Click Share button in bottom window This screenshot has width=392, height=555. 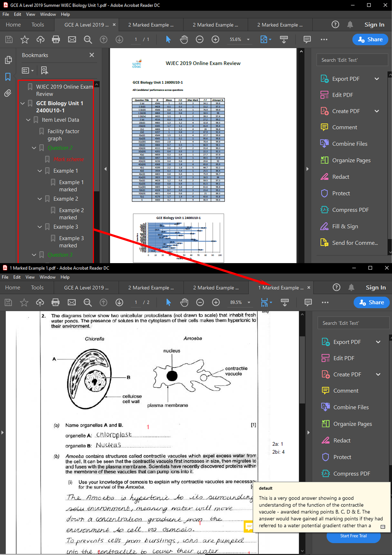tap(371, 302)
